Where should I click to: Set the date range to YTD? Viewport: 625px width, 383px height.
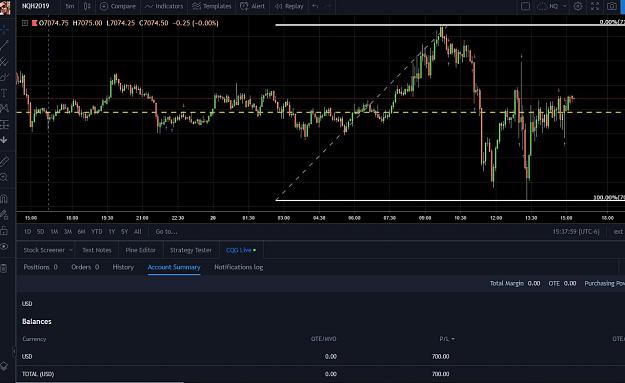(97, 232)
